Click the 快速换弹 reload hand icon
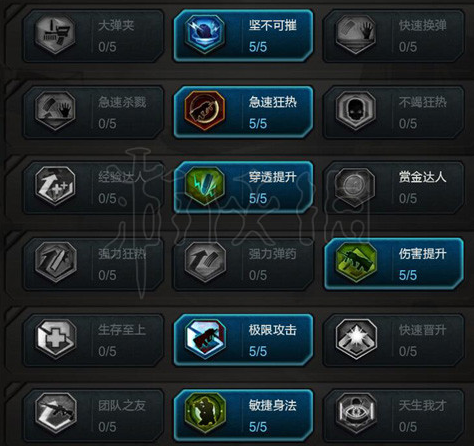This screenshot has width=474, height=446. [x=356, y=35]
